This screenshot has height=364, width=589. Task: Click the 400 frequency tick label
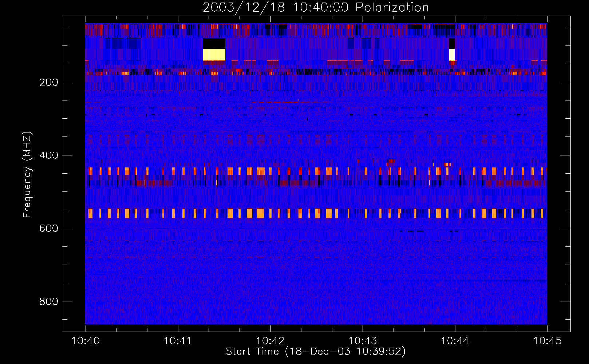[x=49, y=155]
